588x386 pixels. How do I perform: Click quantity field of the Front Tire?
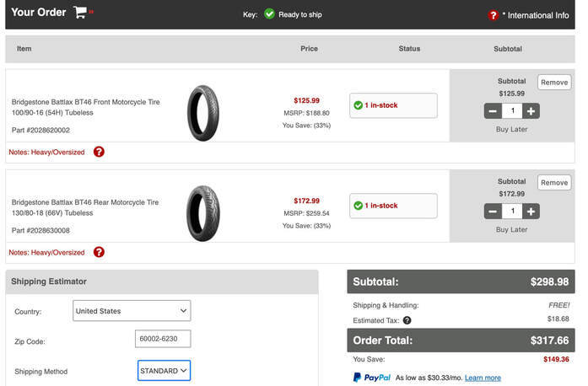pos(512,111)
